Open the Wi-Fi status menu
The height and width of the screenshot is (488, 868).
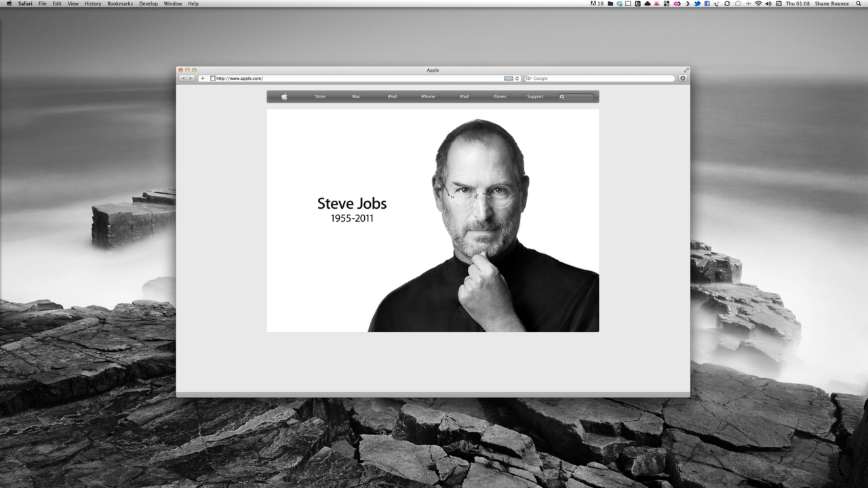click(x=758, y=3)
